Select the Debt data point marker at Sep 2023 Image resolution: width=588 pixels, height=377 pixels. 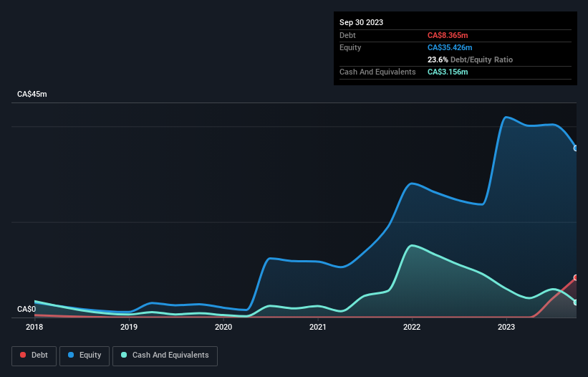click(x=576, y=277)
